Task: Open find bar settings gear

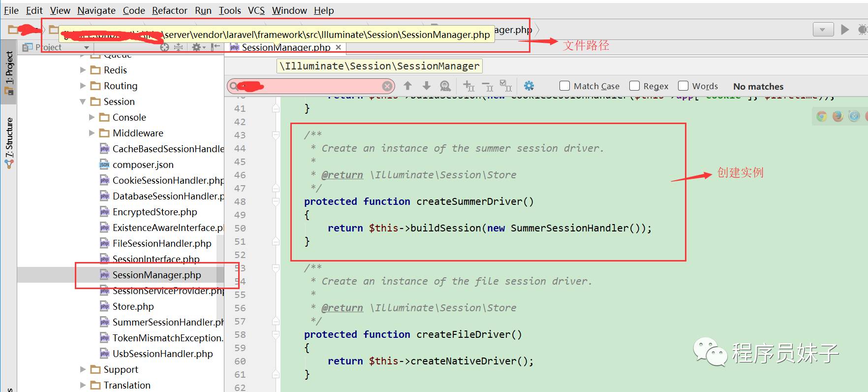Action: 529,86
